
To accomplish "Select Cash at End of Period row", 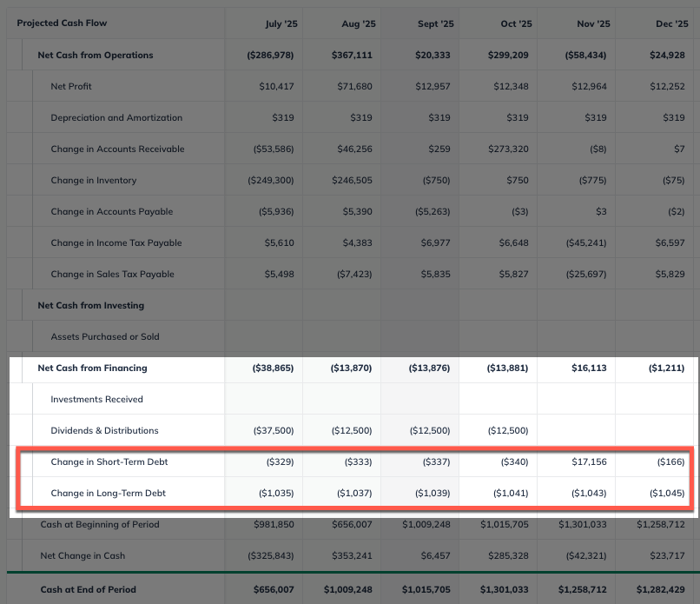I will tap(350, 589).
